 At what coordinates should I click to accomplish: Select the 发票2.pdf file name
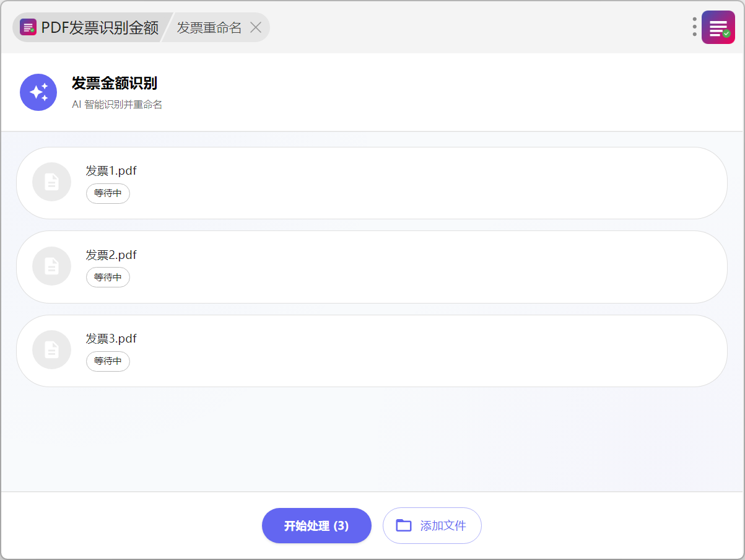(111, 255)
